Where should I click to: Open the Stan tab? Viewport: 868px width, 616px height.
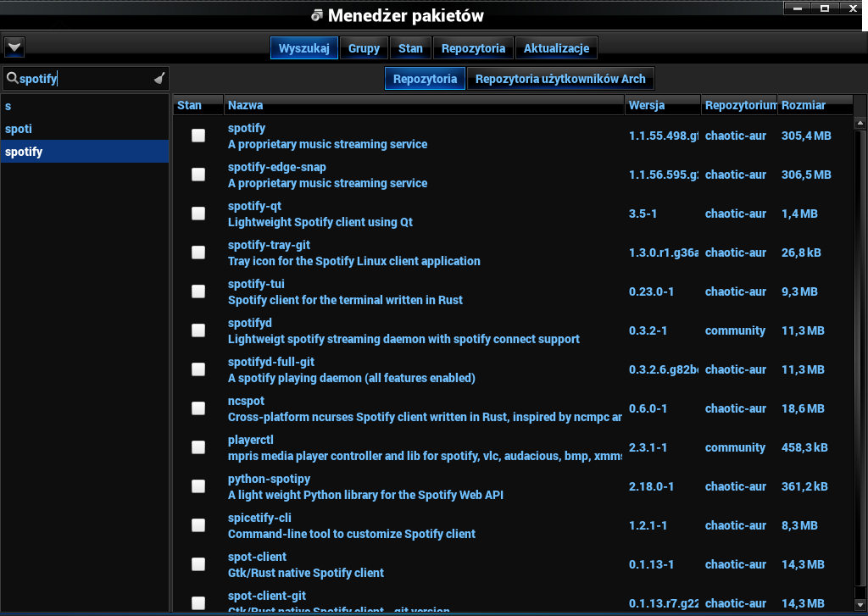coord(410,48)
